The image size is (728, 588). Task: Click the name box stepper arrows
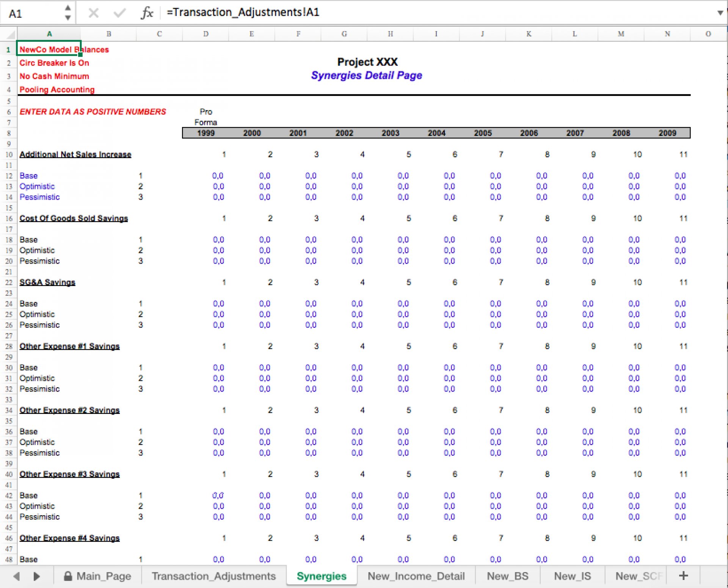(x=68, y=13)
